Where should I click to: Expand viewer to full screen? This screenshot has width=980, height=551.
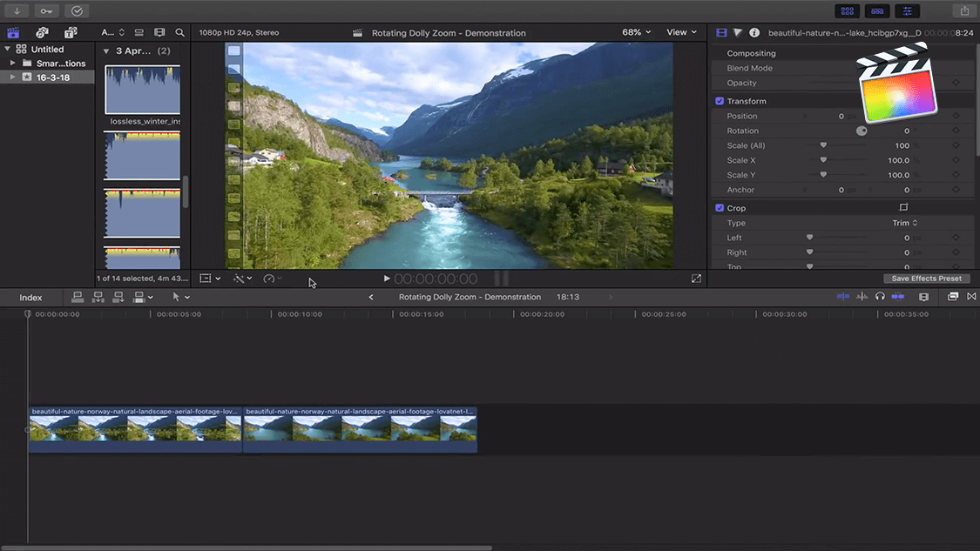pyautogui.click(x=696, y=279)
